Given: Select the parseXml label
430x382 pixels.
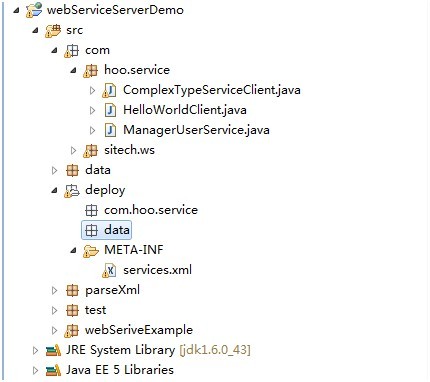Looking at the screenshot, I should coord(112,290).
